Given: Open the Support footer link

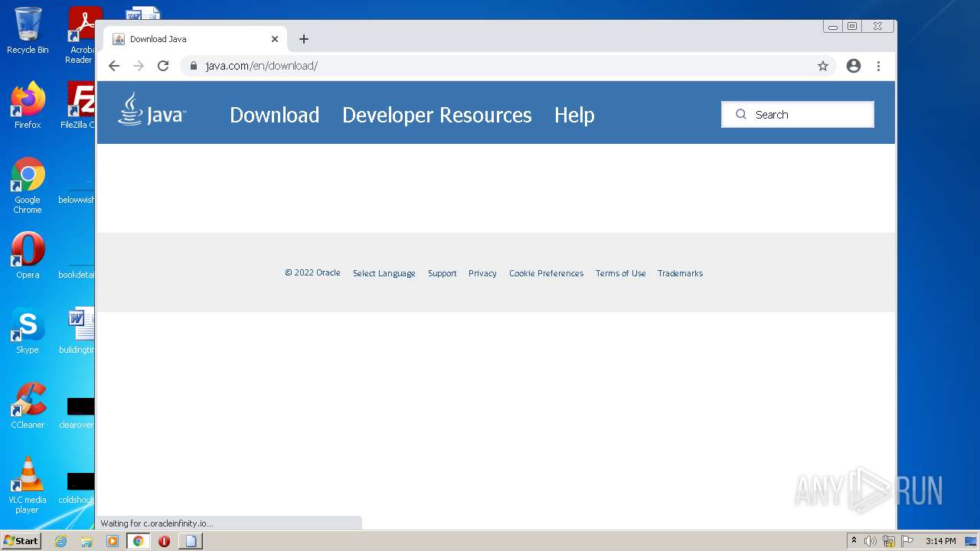Looking at the screenshot, I should click(442, 273).
